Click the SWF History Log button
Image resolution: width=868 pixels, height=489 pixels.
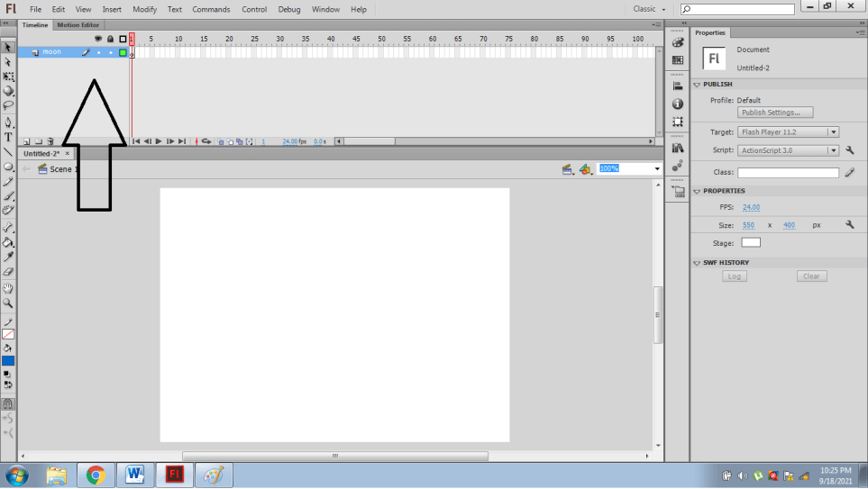pos(734,276)
